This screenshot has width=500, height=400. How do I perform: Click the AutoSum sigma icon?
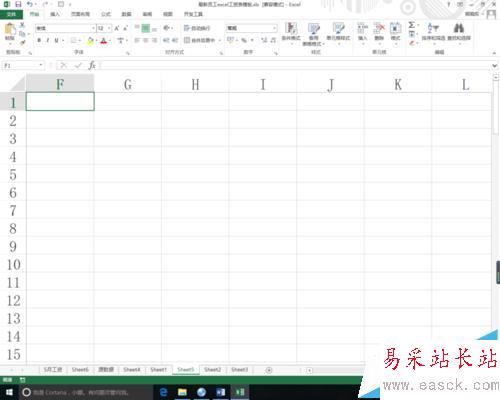pyautogui.click(x=412, y=25)
